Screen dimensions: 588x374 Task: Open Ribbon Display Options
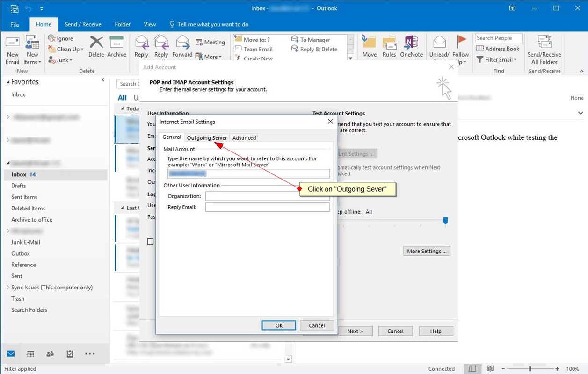point(513,8)
